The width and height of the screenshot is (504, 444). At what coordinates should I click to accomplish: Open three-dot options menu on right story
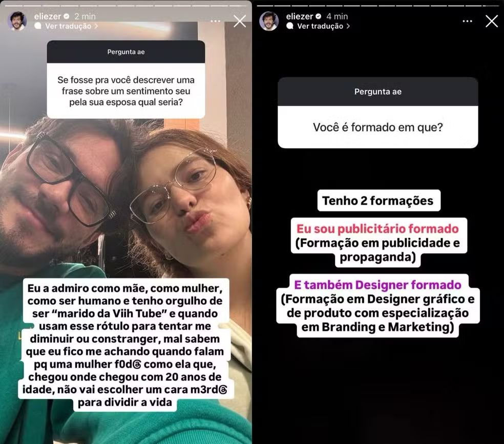[x=467, y=21]
